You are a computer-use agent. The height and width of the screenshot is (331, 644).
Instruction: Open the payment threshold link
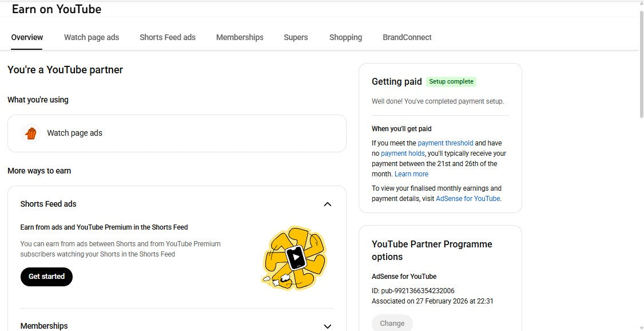tap(446, 143)
